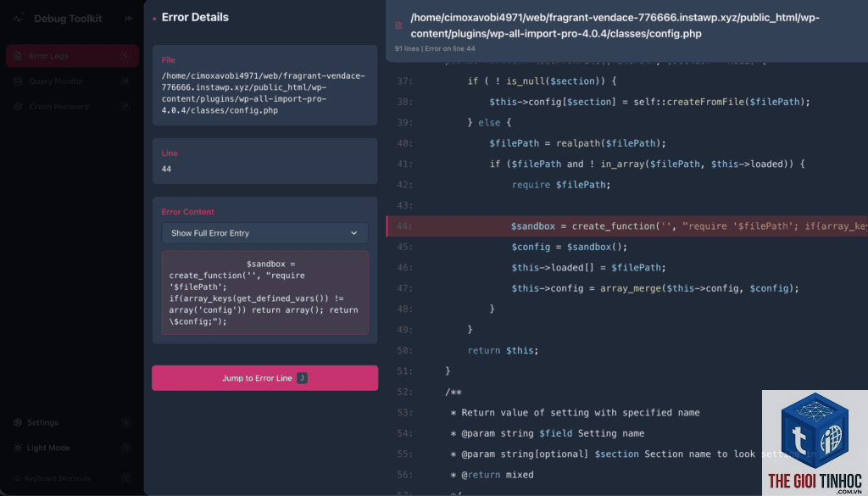Click the File label in Error Details
Screen dimensions: 868x496
click(x=169, y=60)
